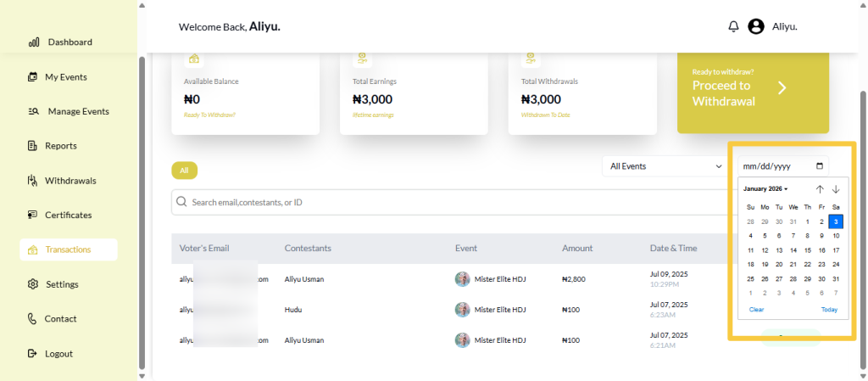868x381 pixels.
Task: Click the Certificates icon in sidebar
Action: (x=32, y=215)
